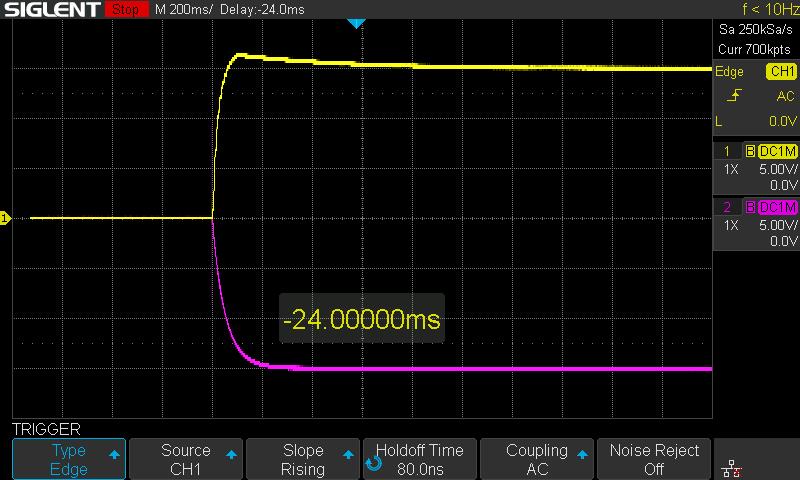Change trigger Coupling AC option
Viewport: 800px width, 480px height.
(537, 459)
